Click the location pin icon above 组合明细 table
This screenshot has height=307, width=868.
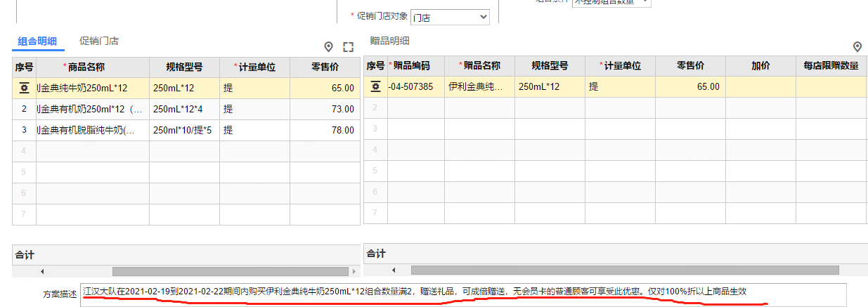pos(328,47)
